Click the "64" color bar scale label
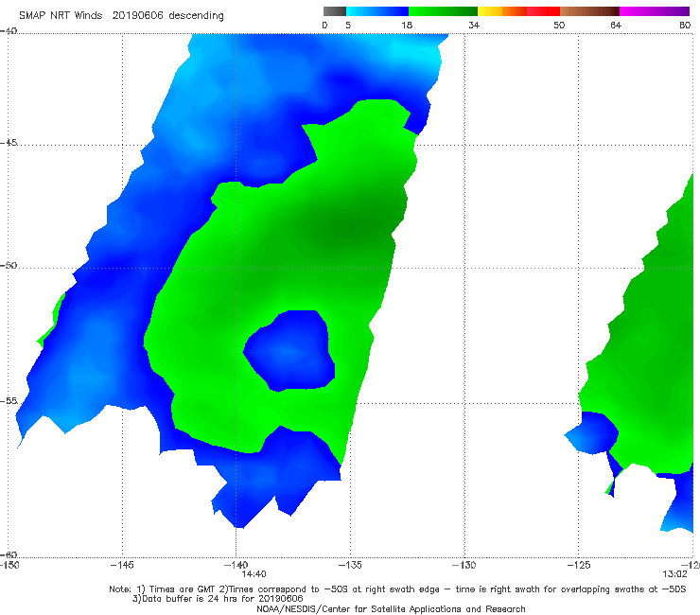This screenshot has height=615, width=700. click(x=616, y=26)
